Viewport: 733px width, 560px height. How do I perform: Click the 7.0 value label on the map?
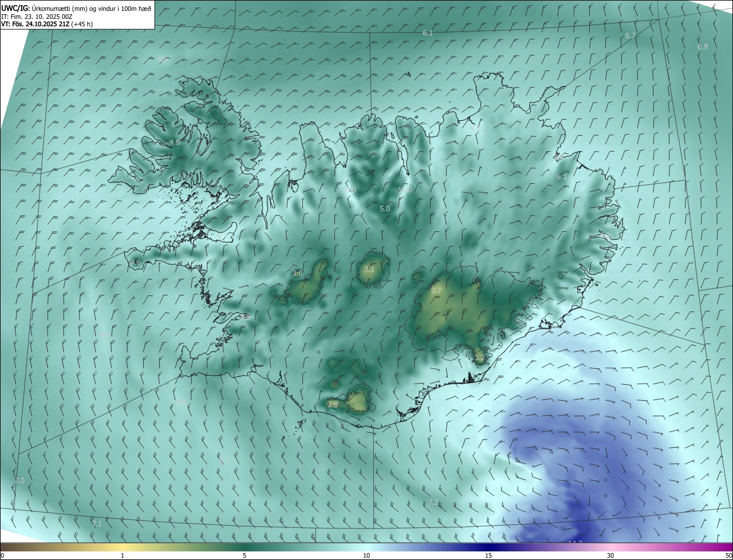pos(19,481)
